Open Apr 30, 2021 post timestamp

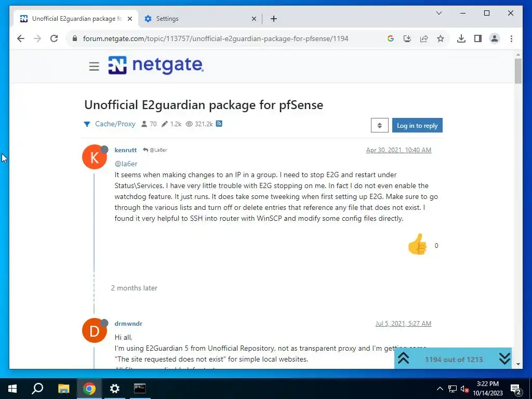pos(398,150)
